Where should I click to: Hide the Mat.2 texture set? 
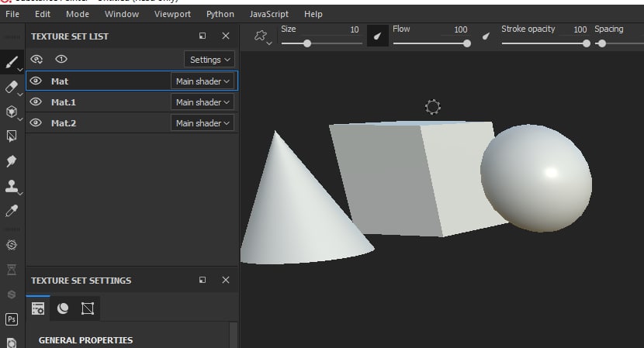[x=36, y=122]
